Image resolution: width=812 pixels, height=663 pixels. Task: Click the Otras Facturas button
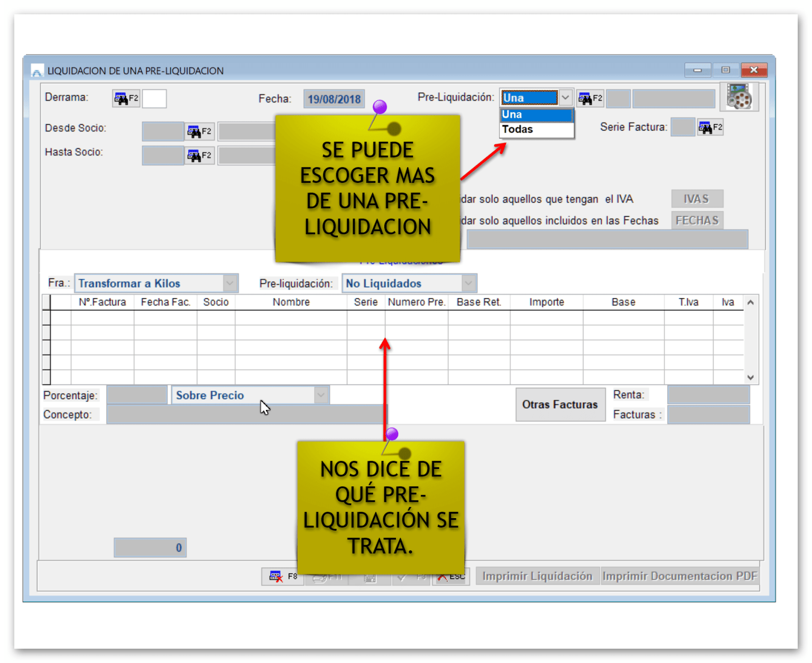560,404
